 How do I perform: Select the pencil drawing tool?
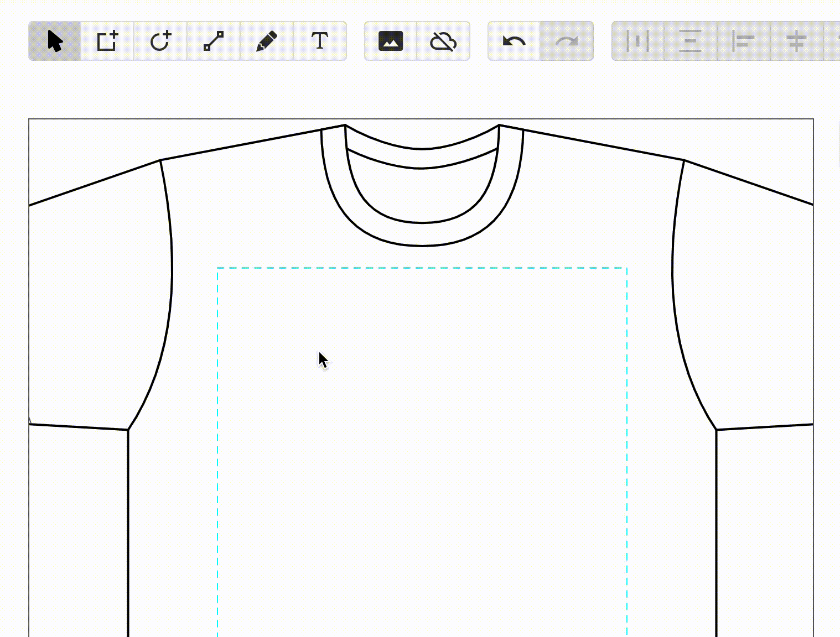(x=266, y=40)
